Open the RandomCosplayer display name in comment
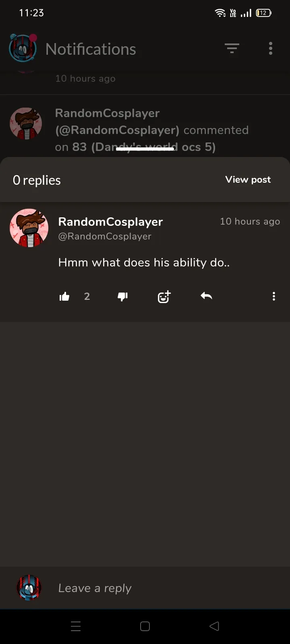Screen dimensions: 290x644 click(110, 222)
